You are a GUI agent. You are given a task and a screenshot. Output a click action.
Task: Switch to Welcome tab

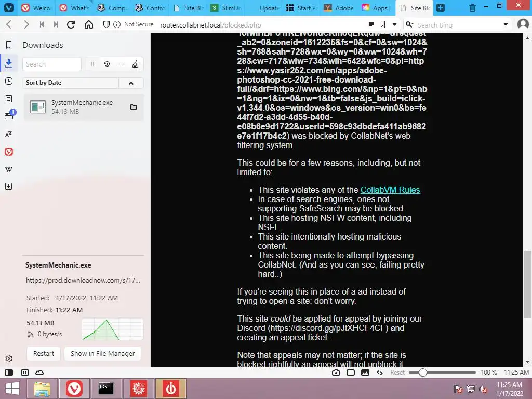point(37,8)
